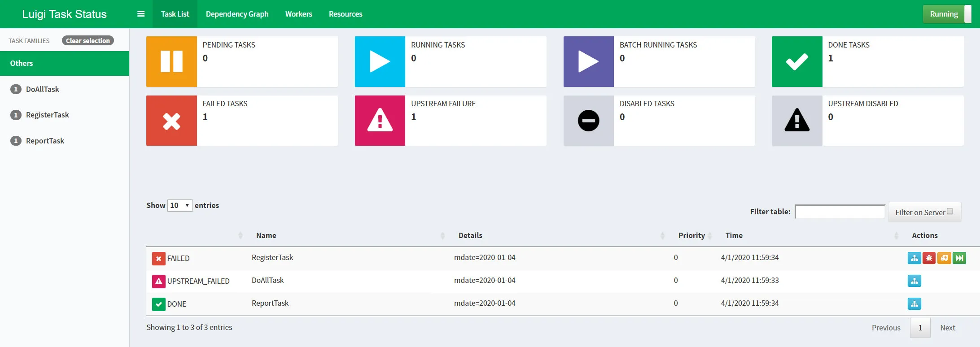Viewport: 980px width, 347px height.
Task: Click into the Filter table input field
Action: click(x=840, y=212)
